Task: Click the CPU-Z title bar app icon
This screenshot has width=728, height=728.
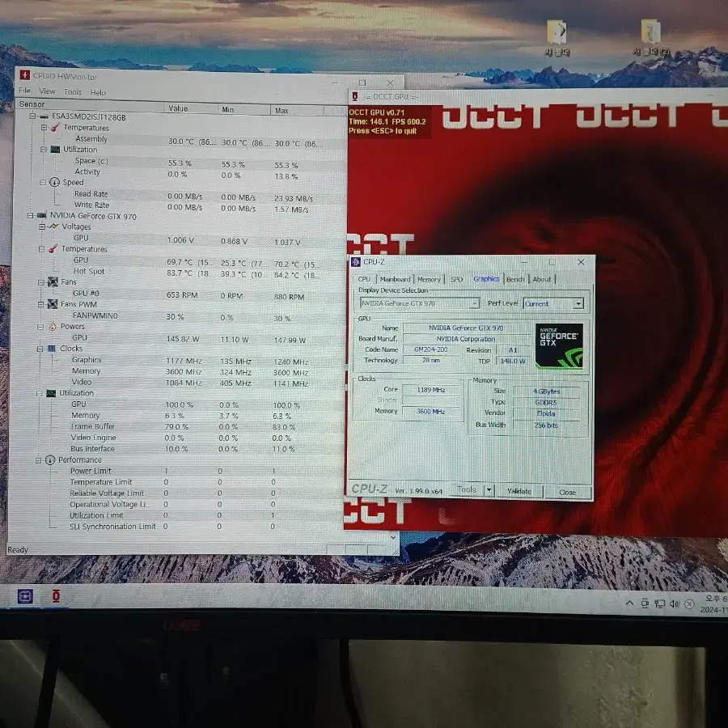Action: [356, 262]
